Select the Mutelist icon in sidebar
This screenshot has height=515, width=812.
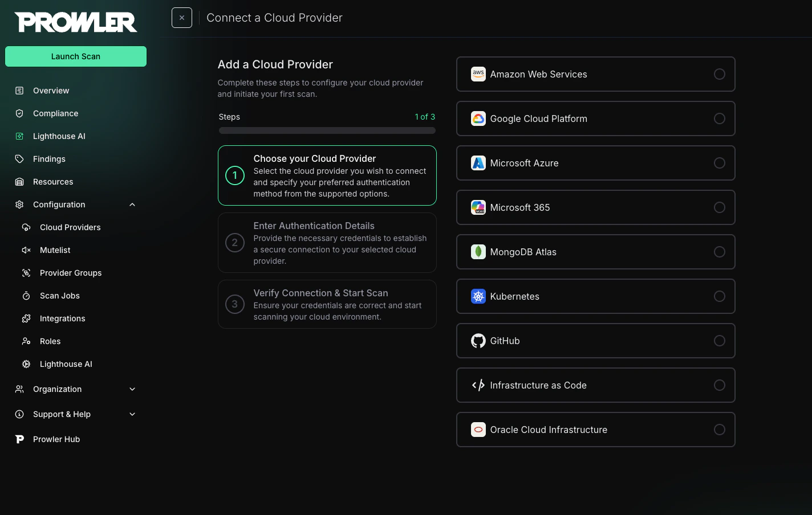26,250
